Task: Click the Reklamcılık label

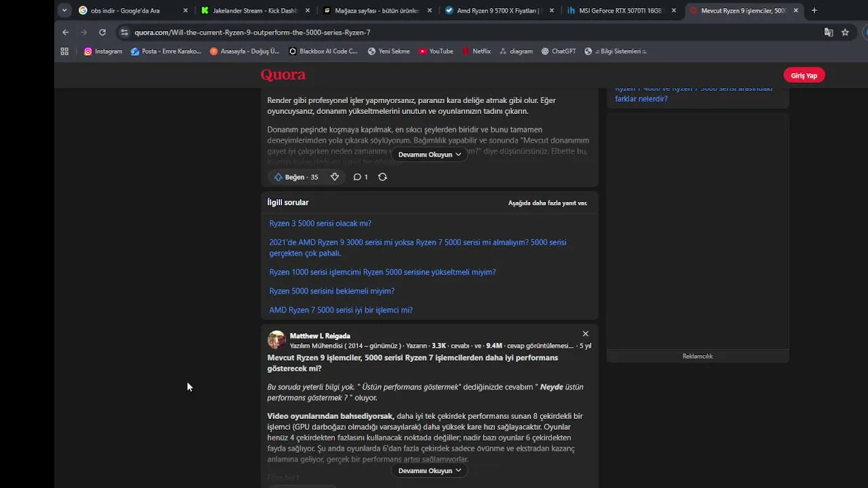Action: click(x=697, y=357)
